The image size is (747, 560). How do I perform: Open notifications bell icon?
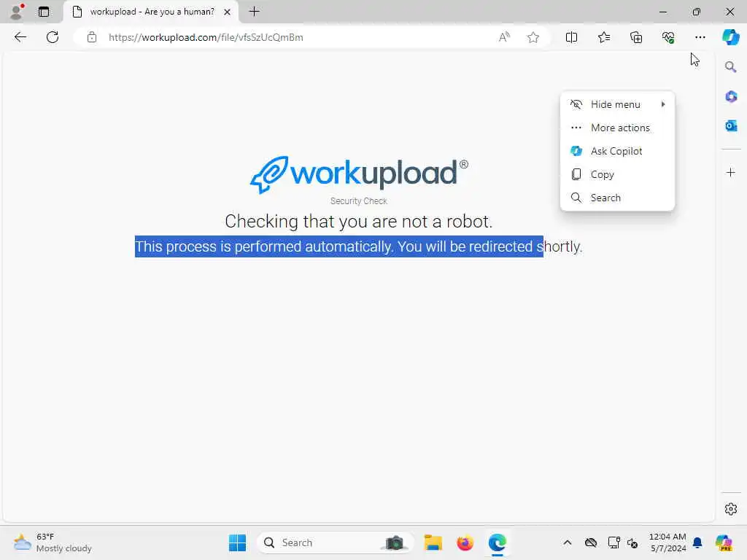[697, 542]
